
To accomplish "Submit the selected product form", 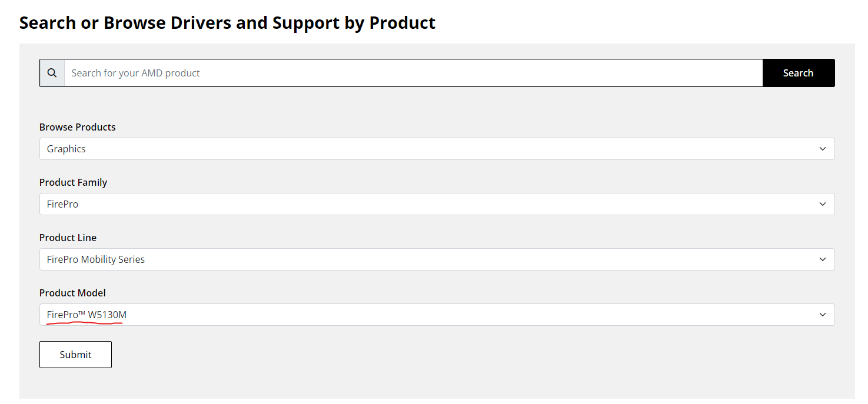I will (75, 355).
